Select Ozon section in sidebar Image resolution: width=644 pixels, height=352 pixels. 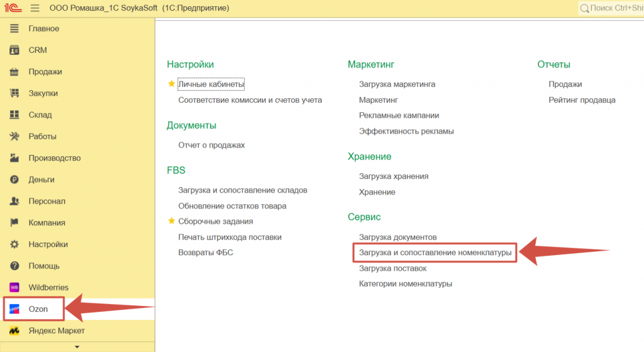(x=38, y=309)
